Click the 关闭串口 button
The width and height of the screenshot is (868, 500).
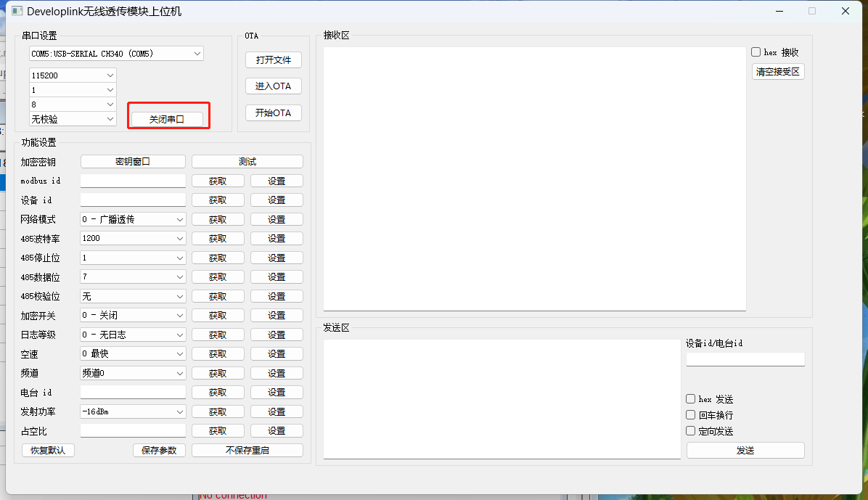click(167, 119)
